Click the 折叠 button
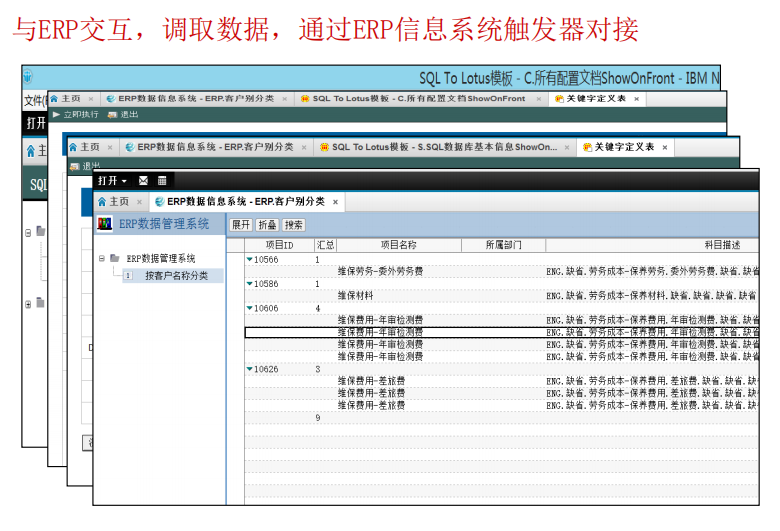780x531 pixels. point(267,225)
